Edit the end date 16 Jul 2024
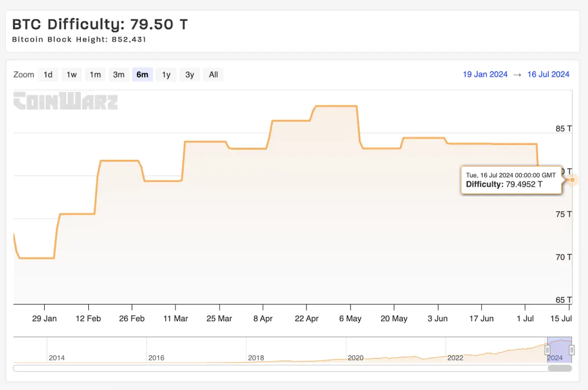This screenshot has height=390, width=588. tap(548, 75)
